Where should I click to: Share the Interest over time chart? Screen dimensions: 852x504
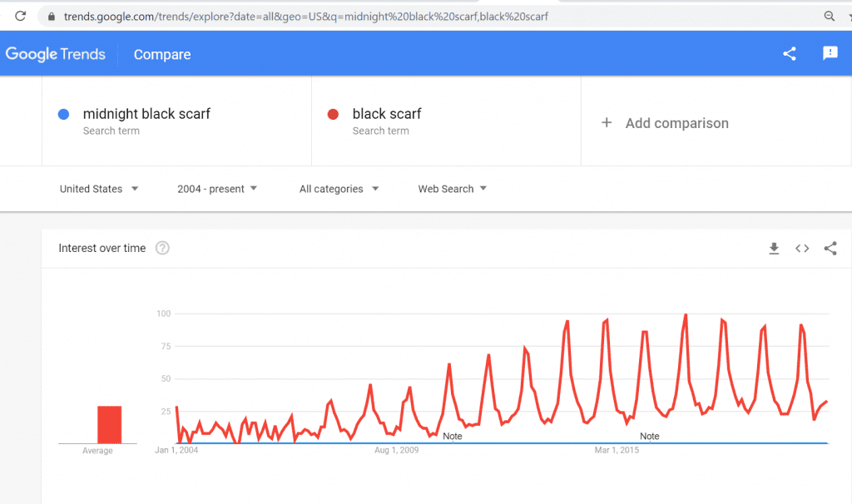click(830, 248)
